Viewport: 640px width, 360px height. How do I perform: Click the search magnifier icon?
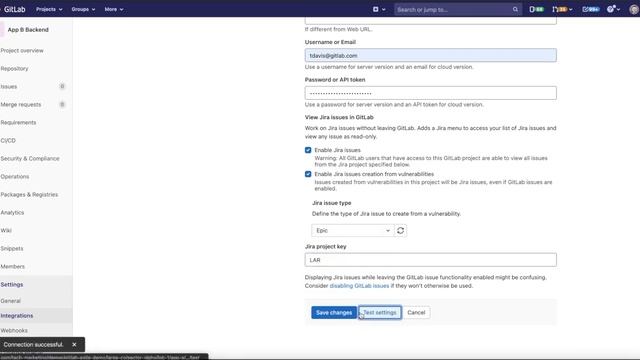coord(515,9)
